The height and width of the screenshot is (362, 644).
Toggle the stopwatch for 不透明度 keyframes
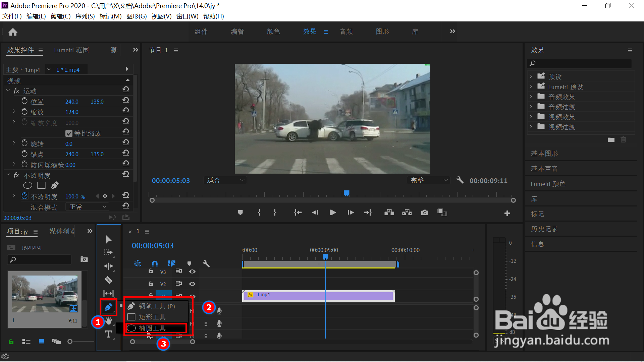tap(24, 196)
